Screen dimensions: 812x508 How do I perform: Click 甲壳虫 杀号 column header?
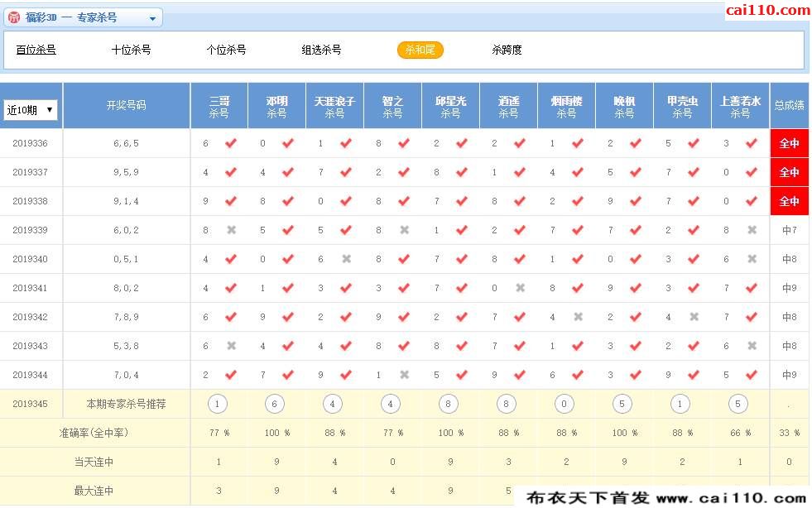pyautogui.click(x=683, y=107)
